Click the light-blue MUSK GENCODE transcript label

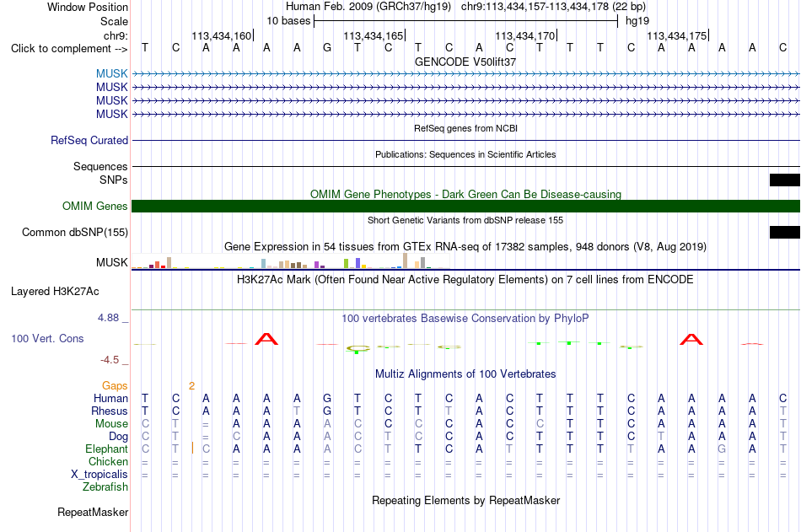(x=112, y=73)
